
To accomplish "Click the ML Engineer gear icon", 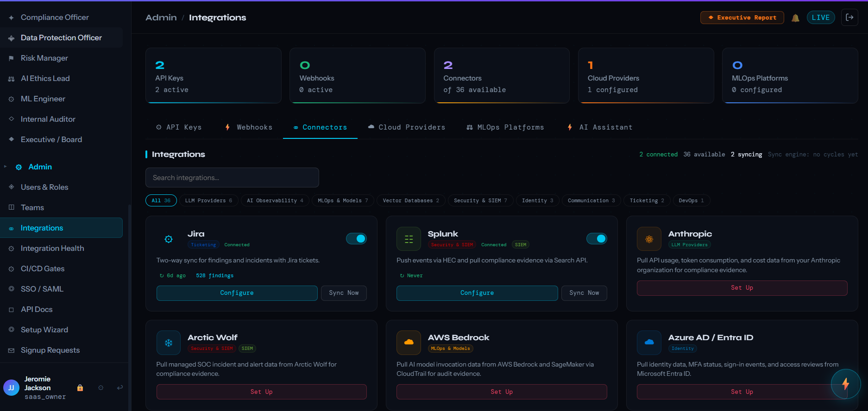I will click(x=11, y=99).
